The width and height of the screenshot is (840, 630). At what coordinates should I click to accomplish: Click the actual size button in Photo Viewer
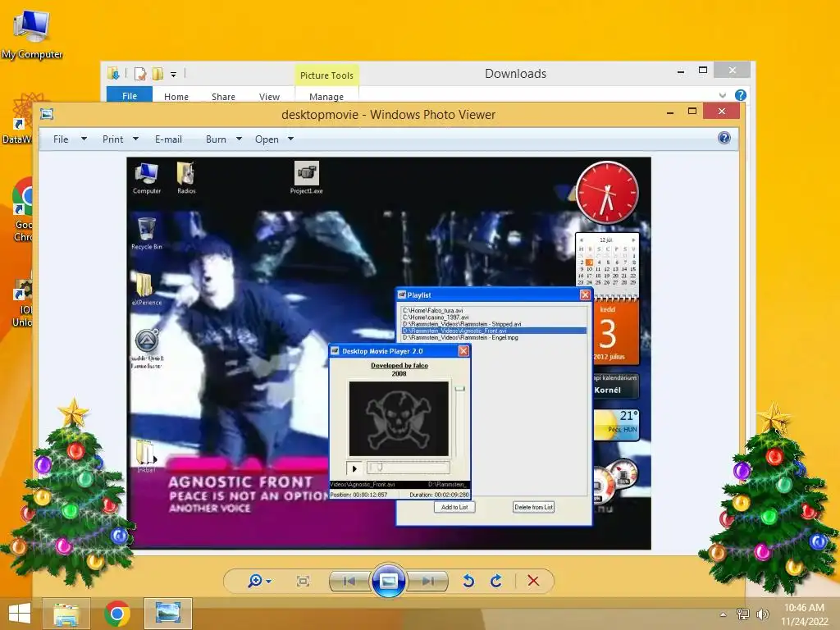coord(303,582)
